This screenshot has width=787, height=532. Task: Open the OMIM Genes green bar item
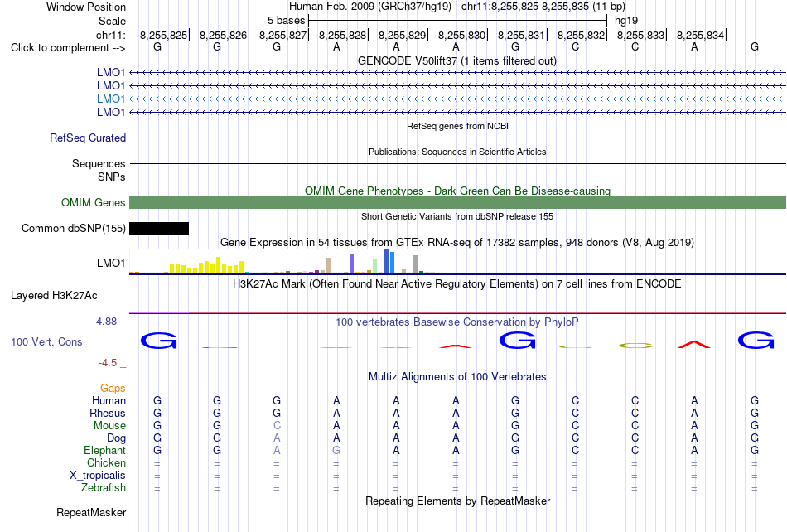[458, 202]
